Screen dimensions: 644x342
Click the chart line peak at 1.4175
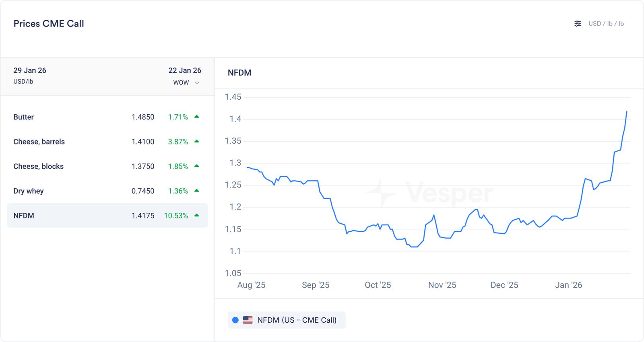coord(627,112)
